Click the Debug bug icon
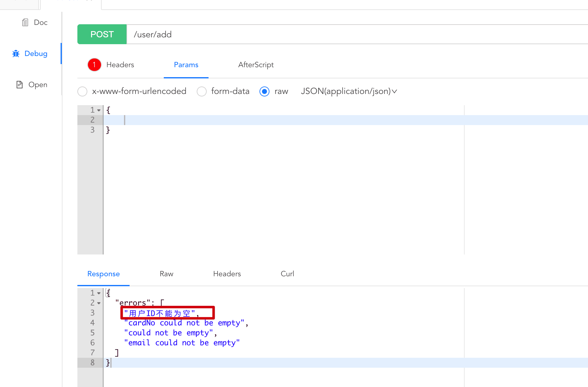 click(16, 54)
